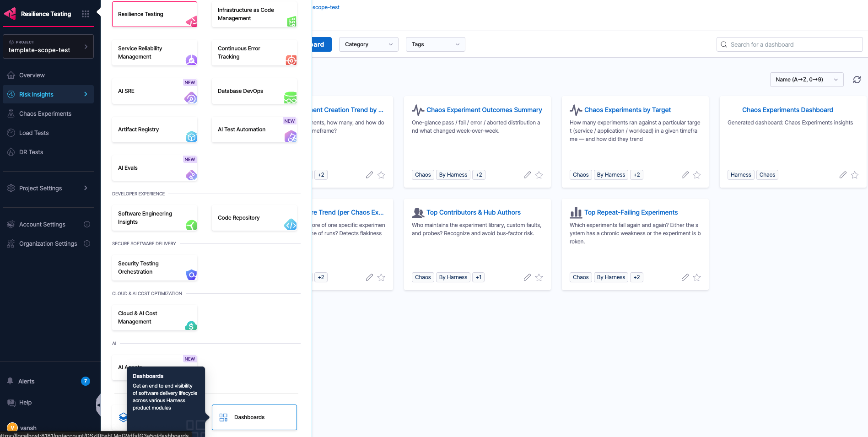The width and height of the screenshot is (868, 437).
Task: Expand the template-scope-test project selector
Action: coord(48,47)
